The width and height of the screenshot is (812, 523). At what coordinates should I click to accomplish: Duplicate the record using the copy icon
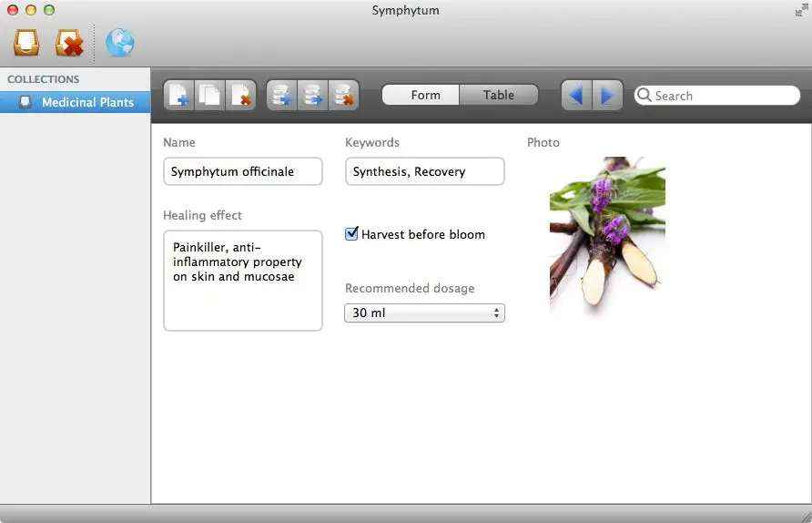coord(209,96)
